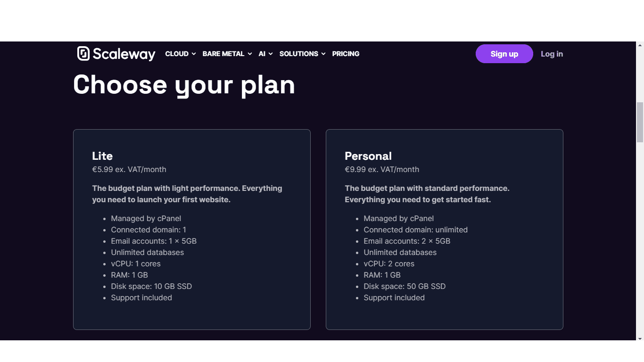
Task: Open the BARE METAL navigation menu
Action: point(227,54)
